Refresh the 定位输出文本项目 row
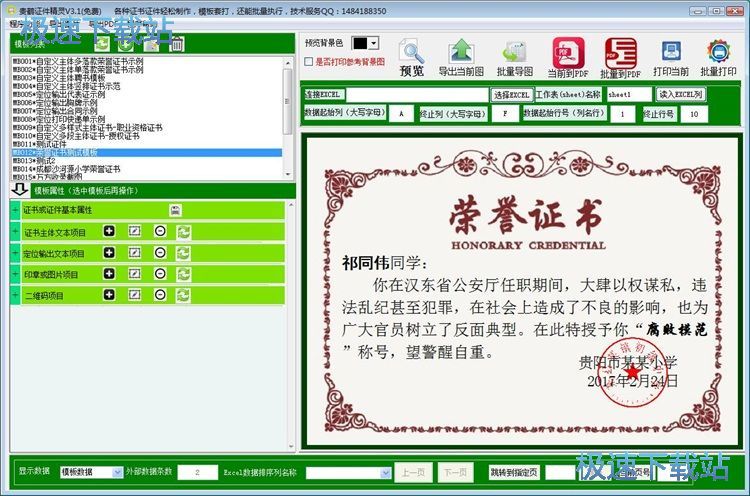 (183, 253)
